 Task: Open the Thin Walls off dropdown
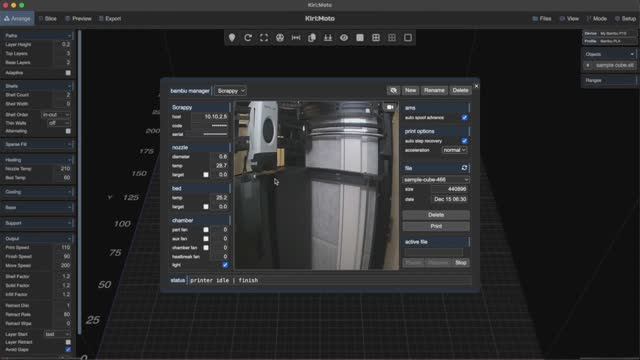click(x=58, y=123)
